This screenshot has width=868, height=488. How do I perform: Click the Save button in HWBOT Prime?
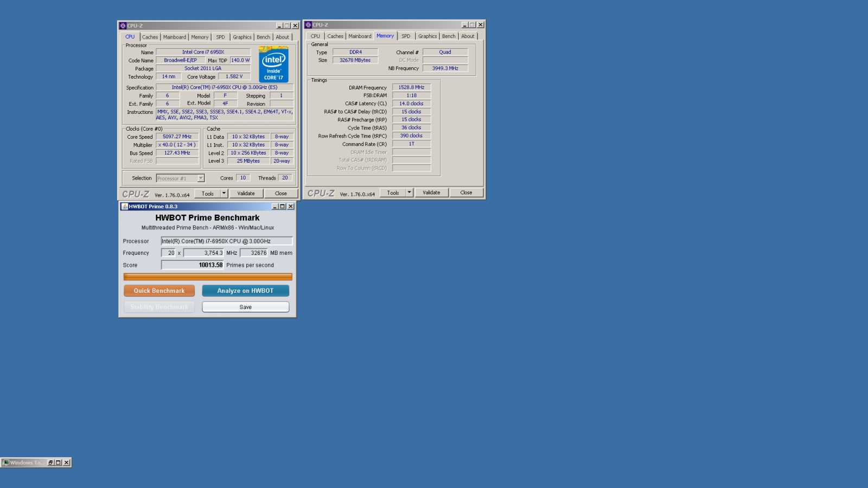pos(245,307)
